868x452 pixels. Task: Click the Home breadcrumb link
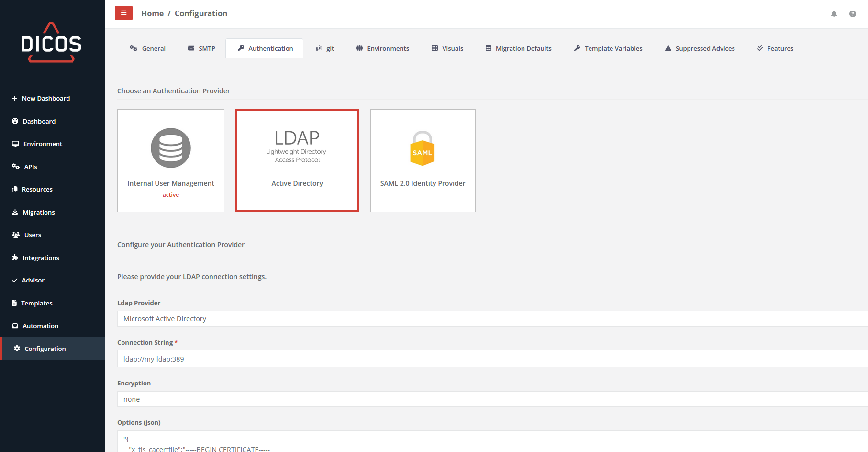tap(152, 13)
